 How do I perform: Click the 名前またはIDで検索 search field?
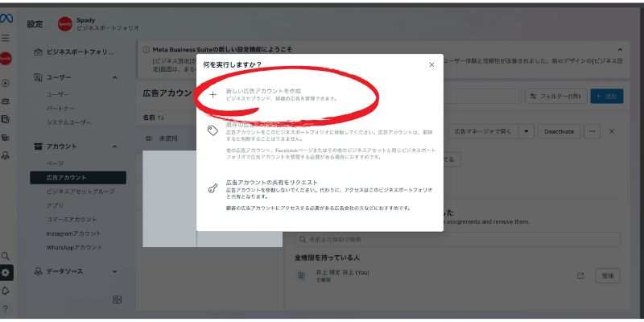point(457,239)
